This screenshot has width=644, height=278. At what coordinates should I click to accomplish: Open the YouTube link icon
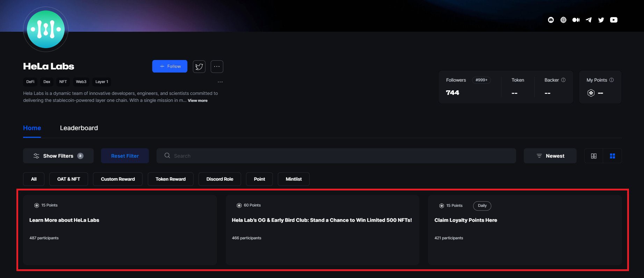(614, 20)
